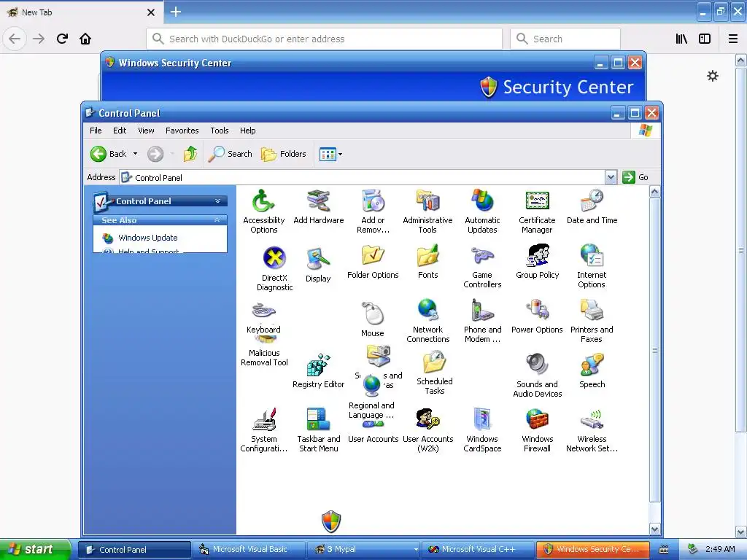Open Accessibility Options applet
The image size is (747, 560).
pos(263,211)
